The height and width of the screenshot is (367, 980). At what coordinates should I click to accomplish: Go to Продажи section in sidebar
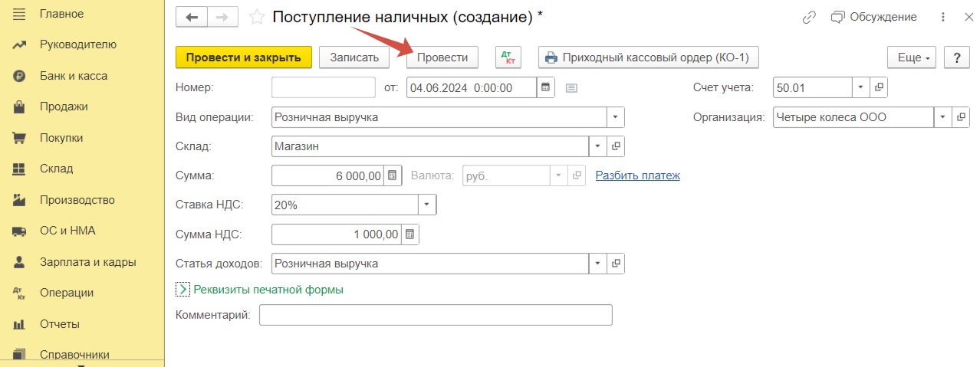click(64, 106)
